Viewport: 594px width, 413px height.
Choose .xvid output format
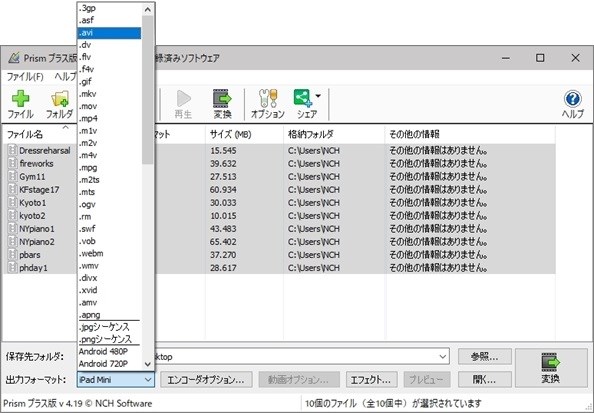pos(109,290)
